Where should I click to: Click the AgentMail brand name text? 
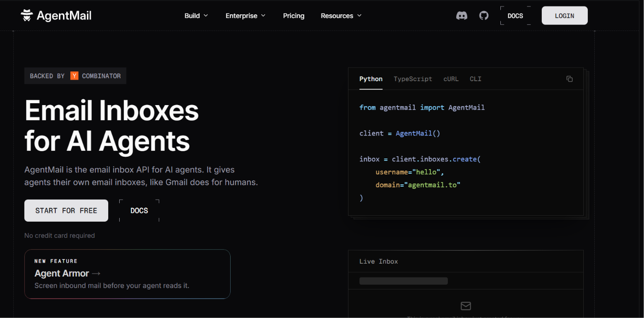point(64,16)
